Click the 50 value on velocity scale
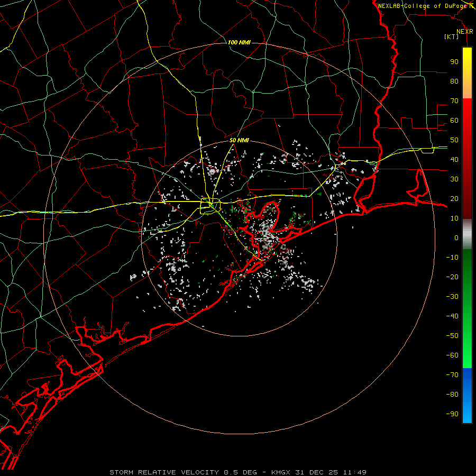 point(454,140)
